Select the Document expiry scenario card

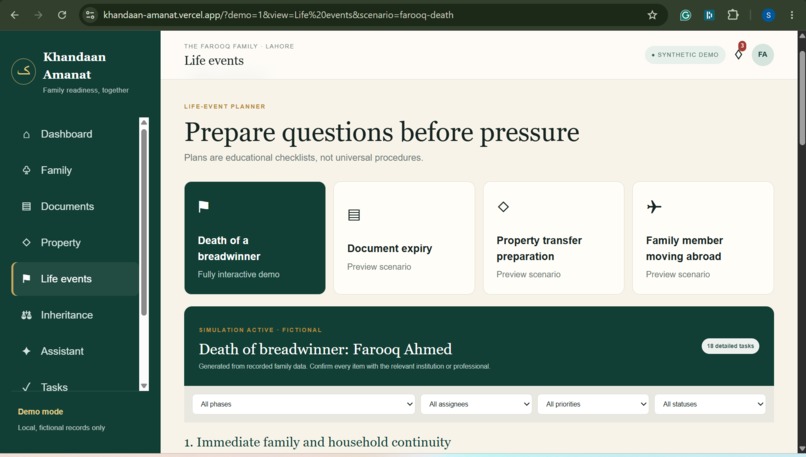pos(404,238)
